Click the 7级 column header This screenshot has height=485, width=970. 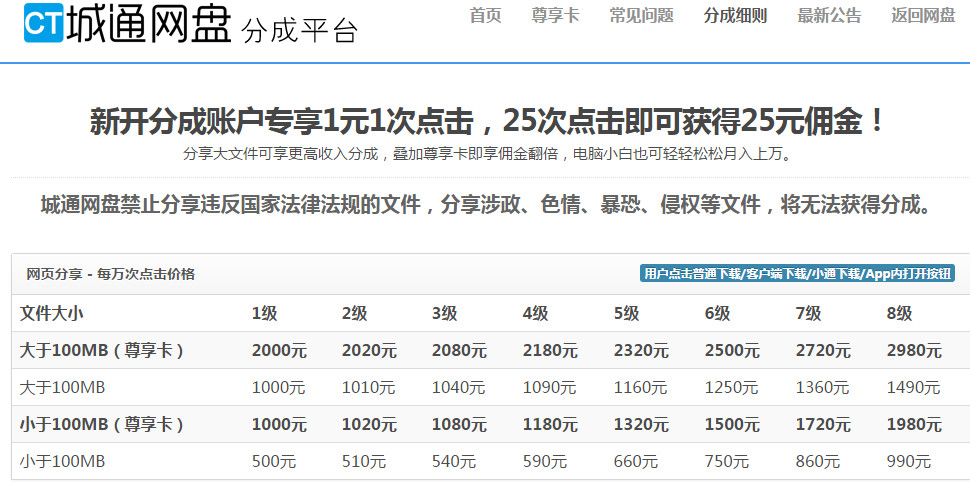(x=809, y=314)
